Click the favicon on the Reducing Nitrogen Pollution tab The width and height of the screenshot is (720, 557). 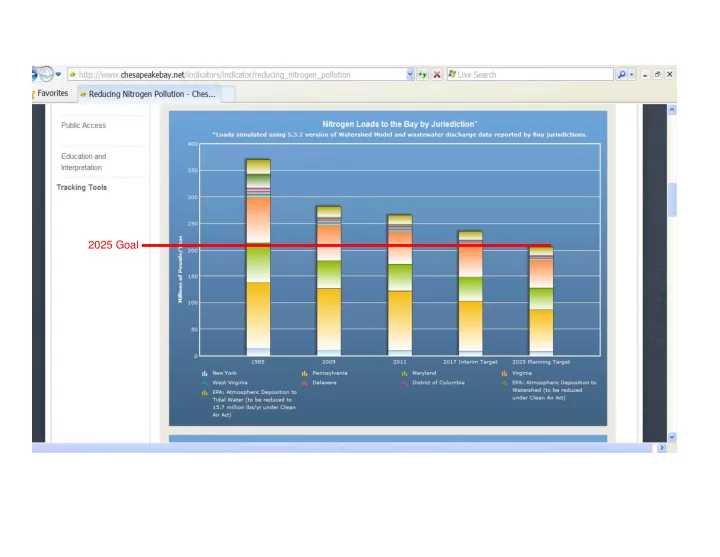(83, 94)
